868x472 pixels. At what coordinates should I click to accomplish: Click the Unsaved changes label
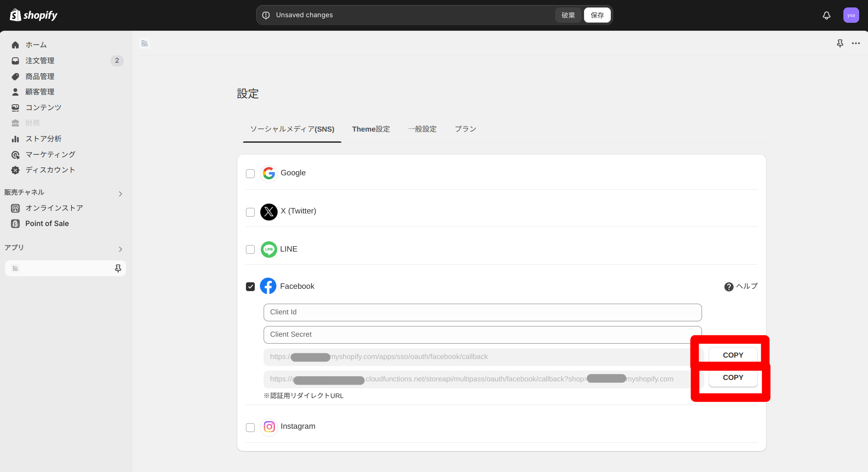tap(305, 15)
